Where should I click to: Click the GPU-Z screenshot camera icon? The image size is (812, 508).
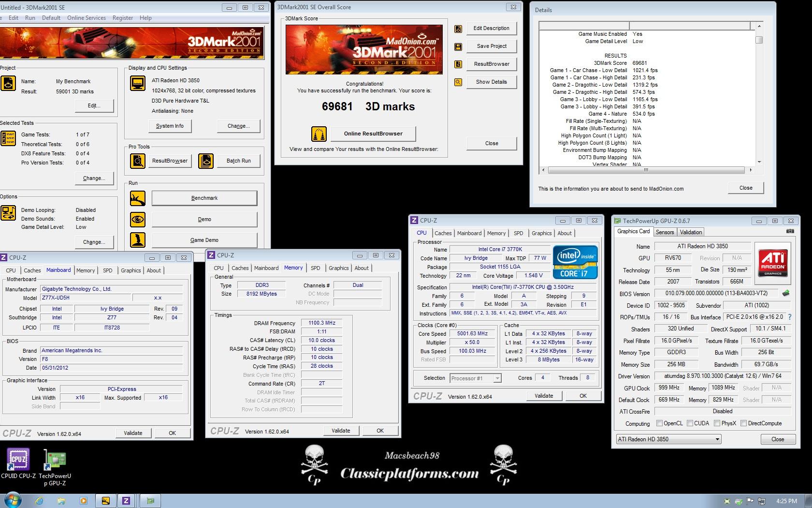[x=790, y=231]
